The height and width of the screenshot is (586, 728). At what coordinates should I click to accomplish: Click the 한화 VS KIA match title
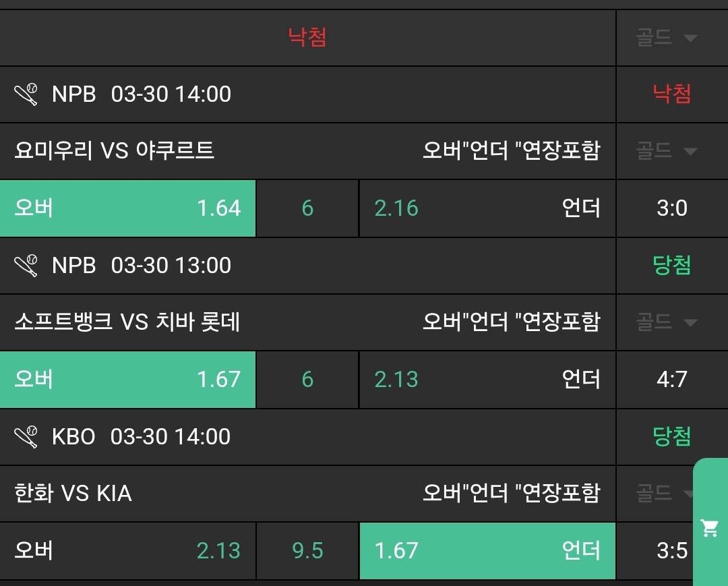point(73,494)
